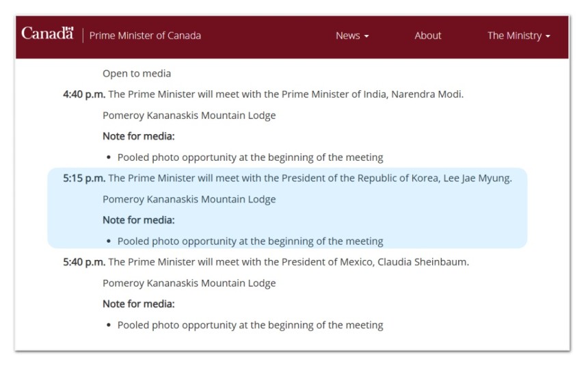
Task: Click the caret arrow next to News
Action: pos(366,36)
